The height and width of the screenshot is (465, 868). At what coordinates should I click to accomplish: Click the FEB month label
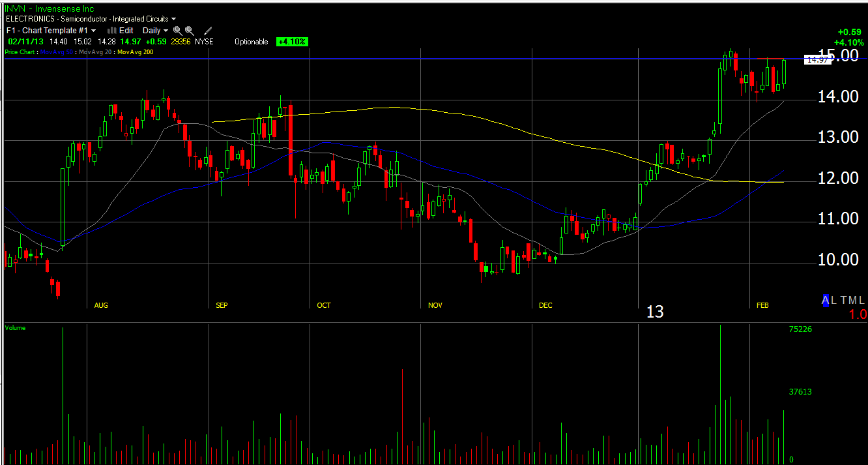tap(762, 305)
